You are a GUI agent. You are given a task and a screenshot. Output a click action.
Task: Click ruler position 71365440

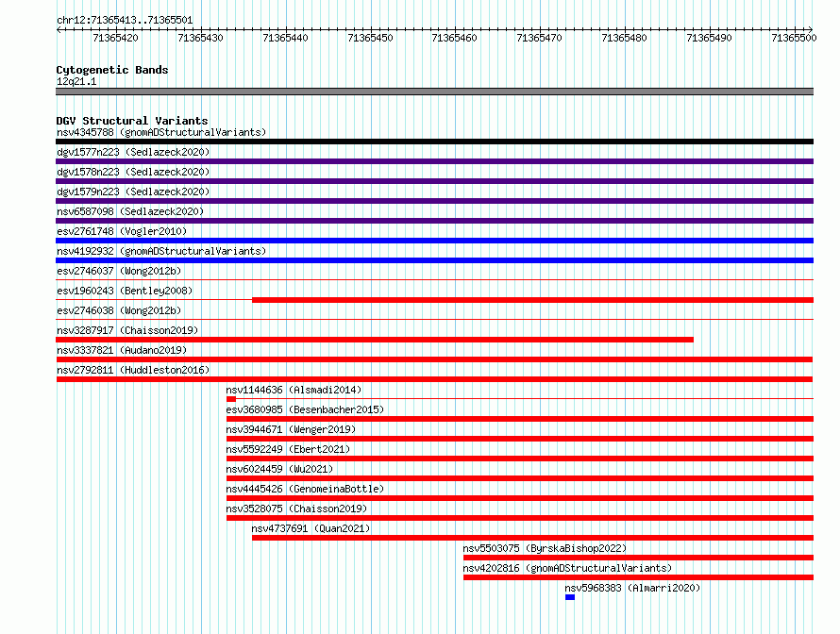[x=286, y=38]
